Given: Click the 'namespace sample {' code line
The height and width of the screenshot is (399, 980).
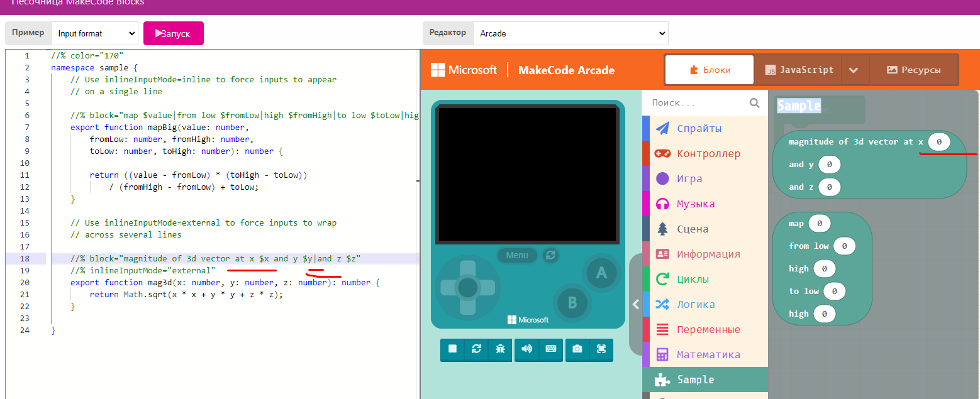Looking at the screenshot, I should [x=94, y=67].
